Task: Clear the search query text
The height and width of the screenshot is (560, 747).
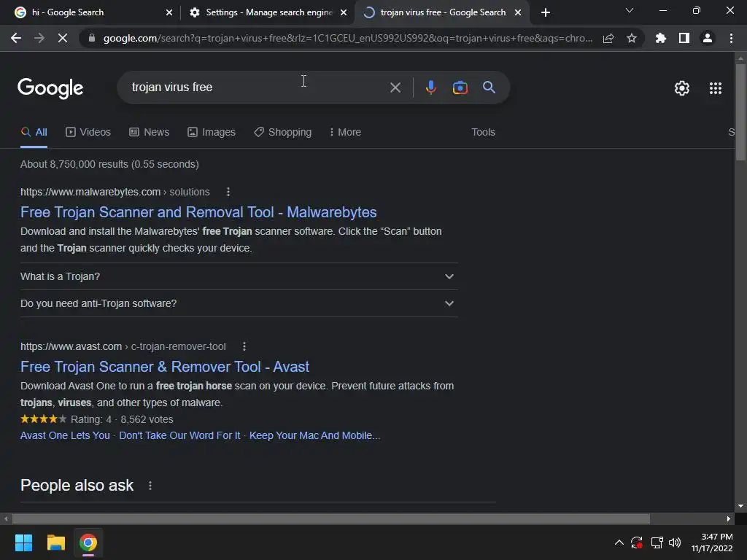Action: click(395, 87)
